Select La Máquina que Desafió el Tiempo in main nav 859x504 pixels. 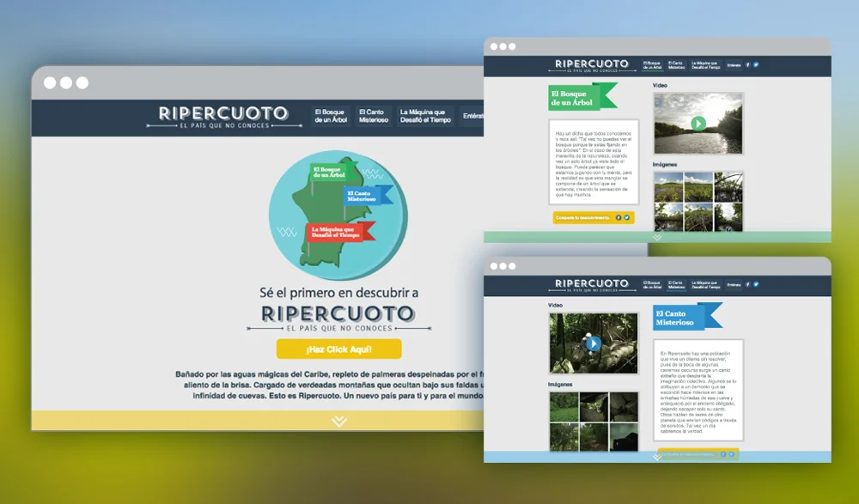tap(425, 116)
